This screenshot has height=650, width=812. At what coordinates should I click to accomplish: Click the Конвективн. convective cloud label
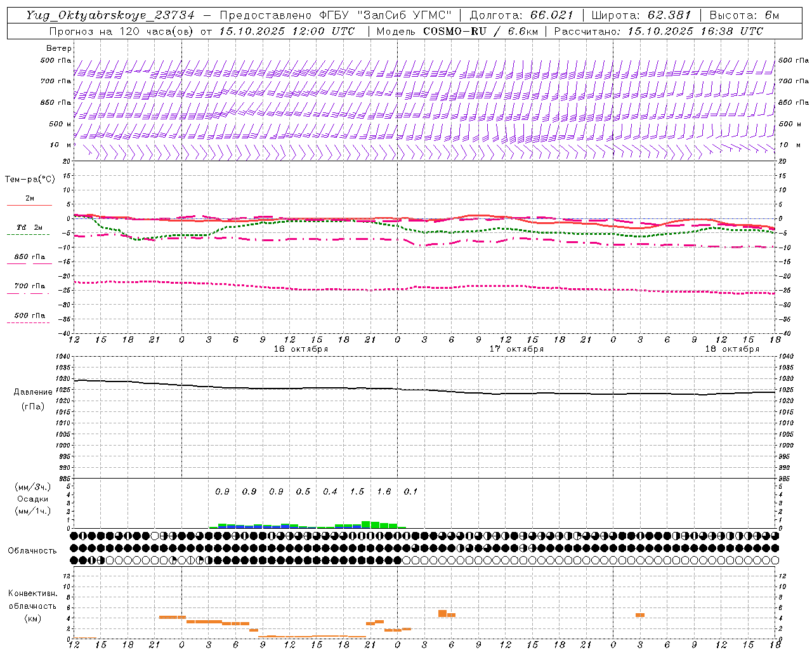click(33, 594)
